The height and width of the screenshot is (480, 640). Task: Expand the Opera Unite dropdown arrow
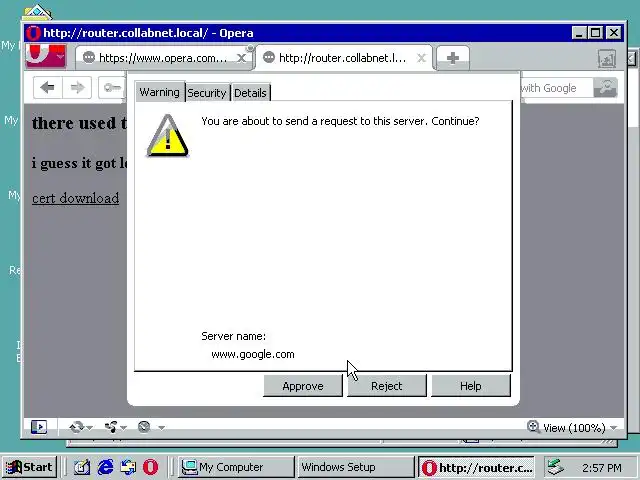(124, 428)
